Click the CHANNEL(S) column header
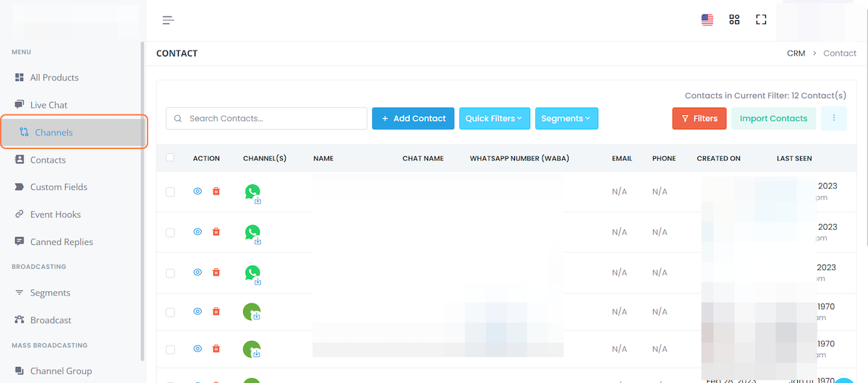The width and height of the screenshot is (868, 383). 265,158
